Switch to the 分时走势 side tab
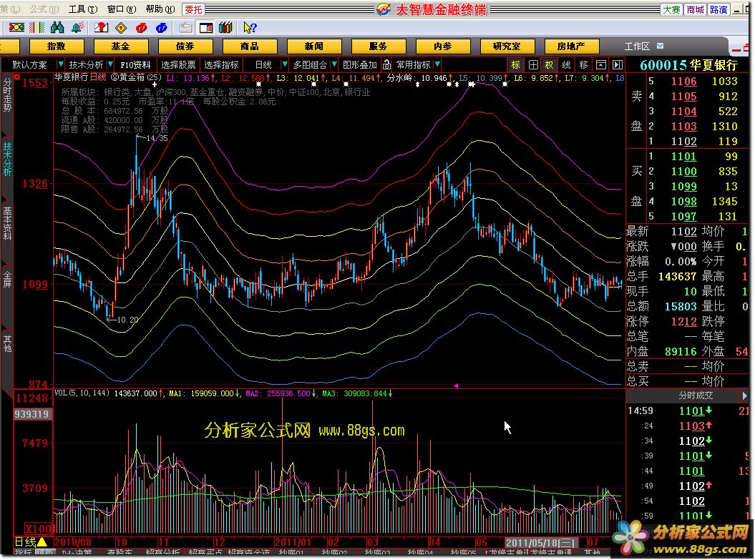The width and height of the screenshot is (755, 560). pyautogui.click(x=7, y=95)
